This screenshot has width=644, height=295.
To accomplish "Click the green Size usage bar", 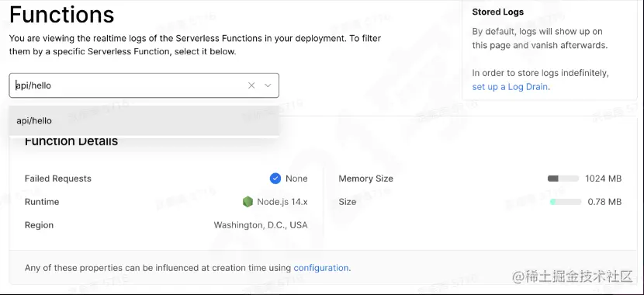I will pos(566,202).
